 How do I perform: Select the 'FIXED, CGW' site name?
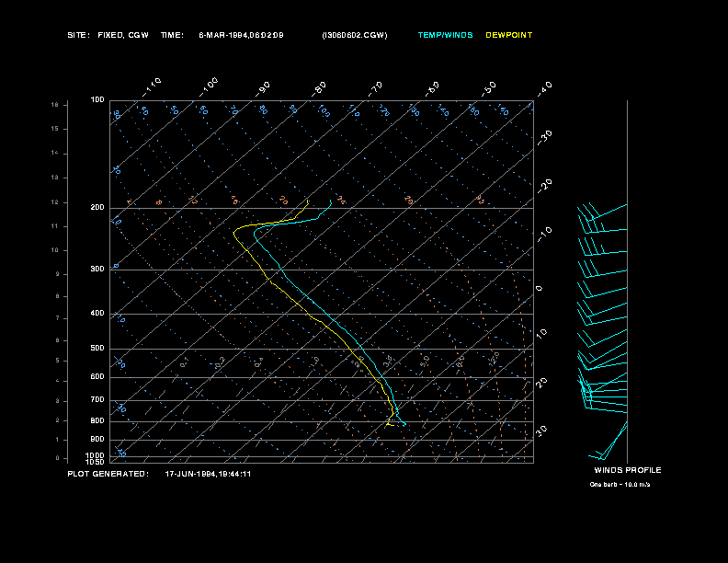click(123, 35)
